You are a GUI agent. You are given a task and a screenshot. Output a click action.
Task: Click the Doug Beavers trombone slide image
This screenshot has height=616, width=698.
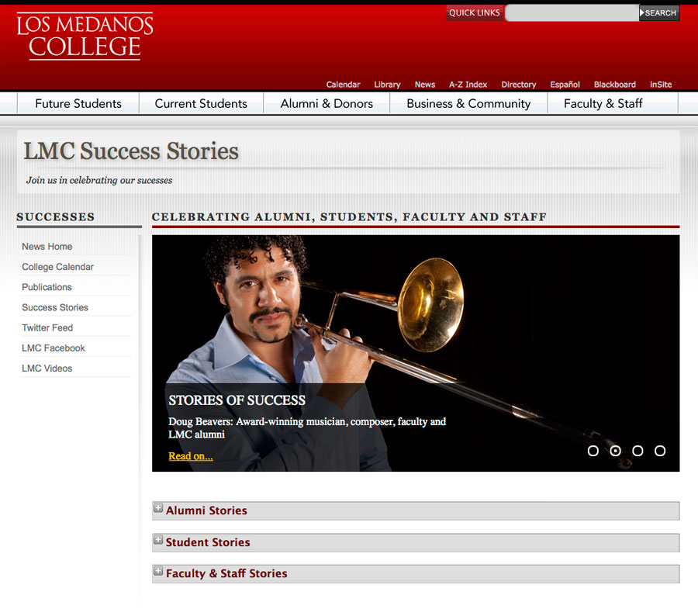[x=416, y=353]
